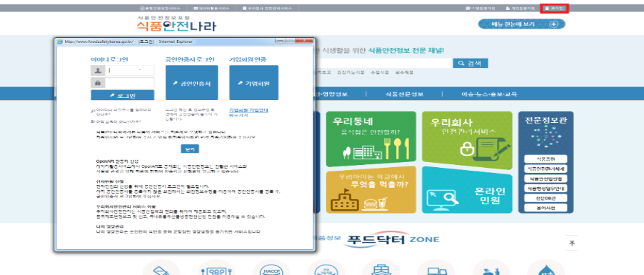Click the first circular icon at bottom

161,268
